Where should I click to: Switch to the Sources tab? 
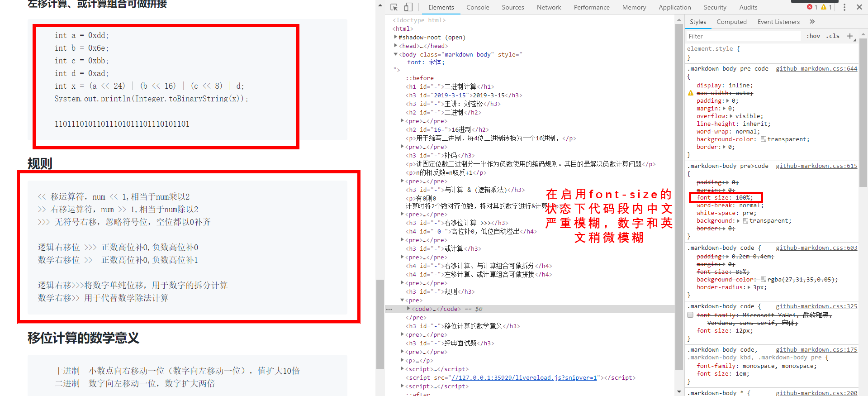(513, 7)
